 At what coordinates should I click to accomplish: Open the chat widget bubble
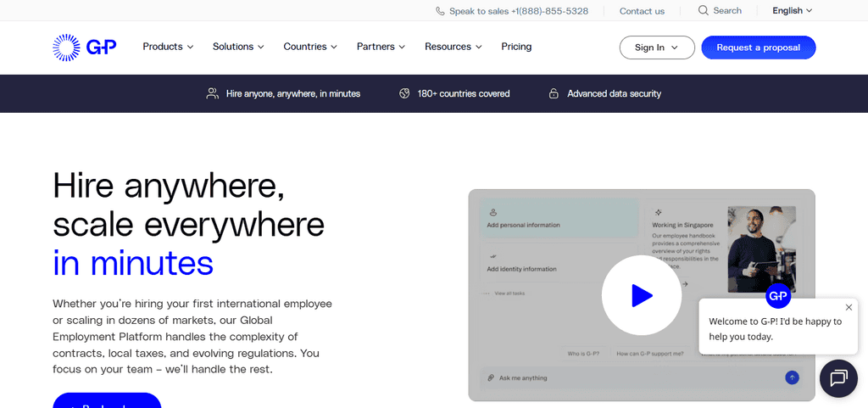[x=838, y=378]
